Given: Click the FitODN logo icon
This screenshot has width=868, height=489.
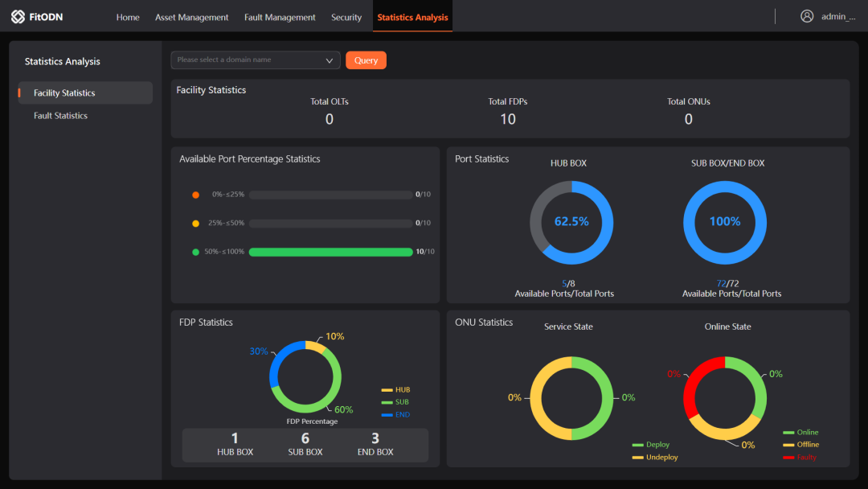Looking at the screenshot, I should point(18,17).
